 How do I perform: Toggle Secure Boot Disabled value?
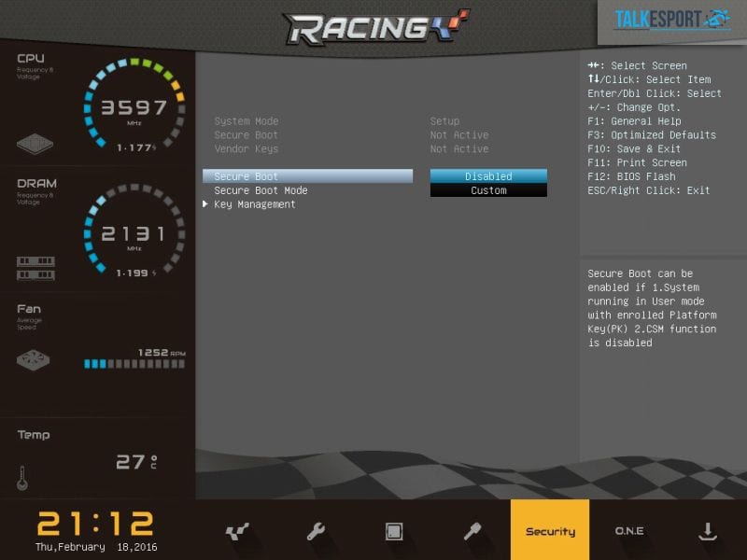[x=488, y=176]
